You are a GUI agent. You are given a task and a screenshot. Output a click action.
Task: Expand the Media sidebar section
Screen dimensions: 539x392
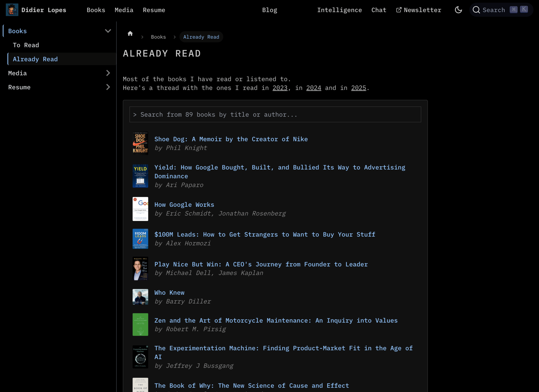click(x=108, y=73)
